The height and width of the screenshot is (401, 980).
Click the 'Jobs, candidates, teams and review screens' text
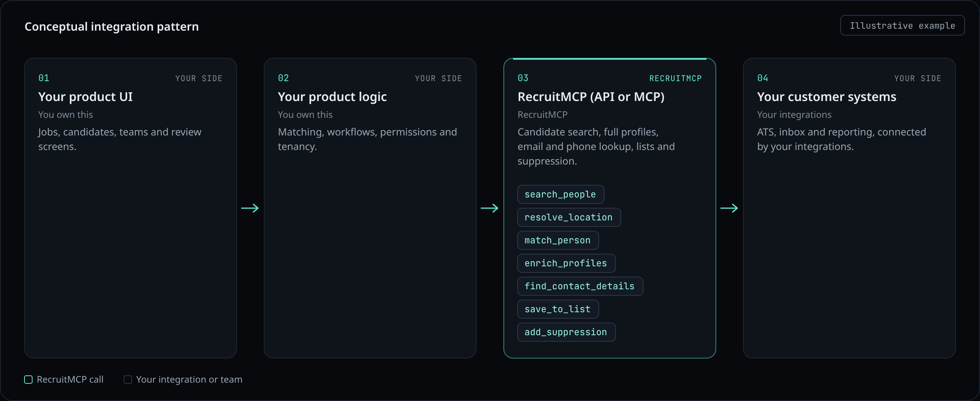click(120, 139)
